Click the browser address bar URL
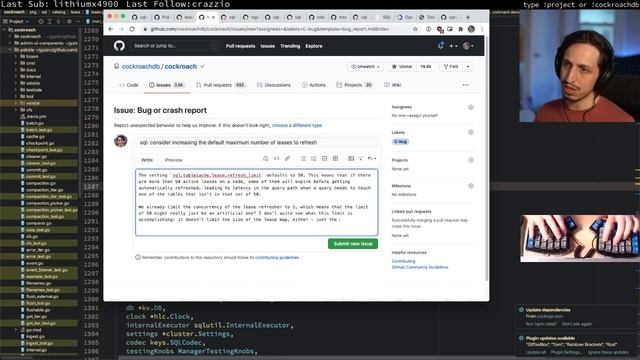This screenshot has width=640, height=360. coord(270,29)
